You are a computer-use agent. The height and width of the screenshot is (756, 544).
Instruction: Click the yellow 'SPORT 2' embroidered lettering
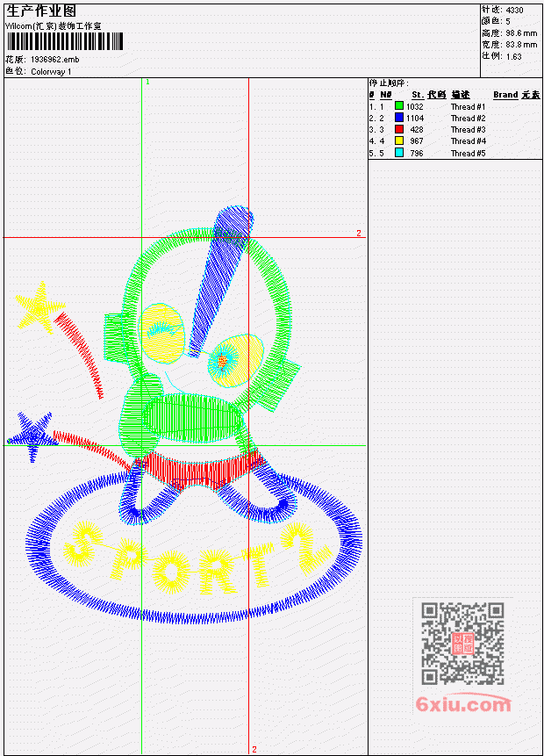(x=197, y=557)
